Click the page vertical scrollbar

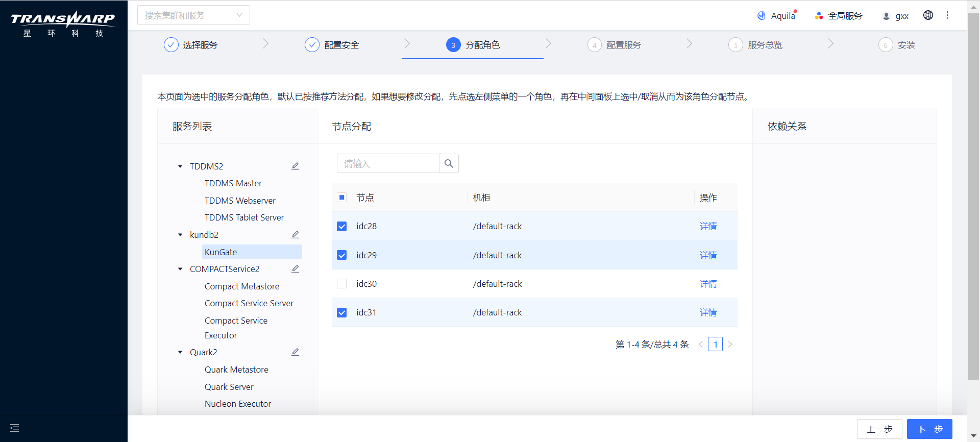(x=973, y=197)
